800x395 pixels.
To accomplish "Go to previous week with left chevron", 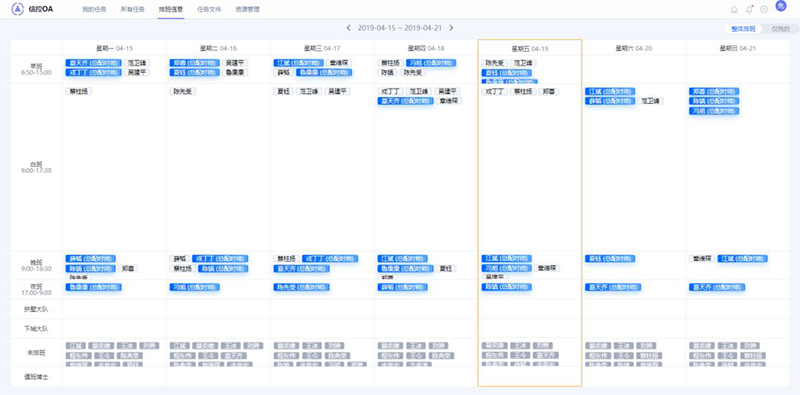I will [x=348, y=28].
